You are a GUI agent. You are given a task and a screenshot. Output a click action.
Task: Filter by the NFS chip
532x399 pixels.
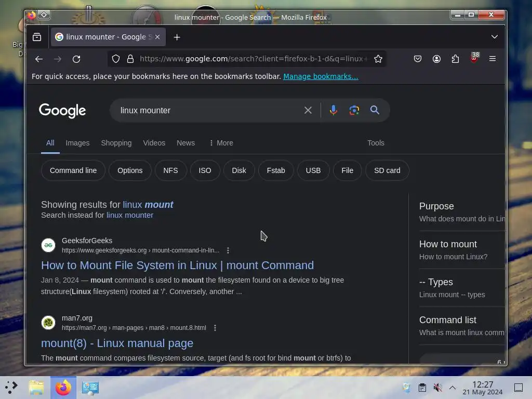coord(170,170)
